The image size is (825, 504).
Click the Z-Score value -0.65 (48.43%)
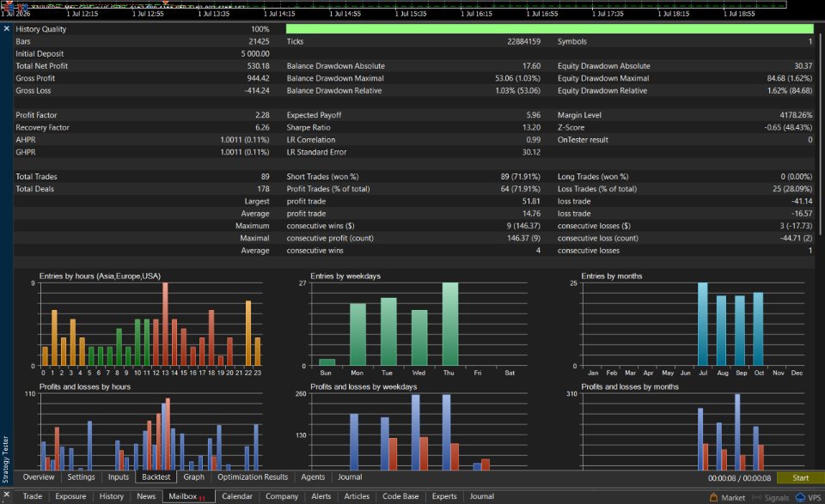point(788,127)
